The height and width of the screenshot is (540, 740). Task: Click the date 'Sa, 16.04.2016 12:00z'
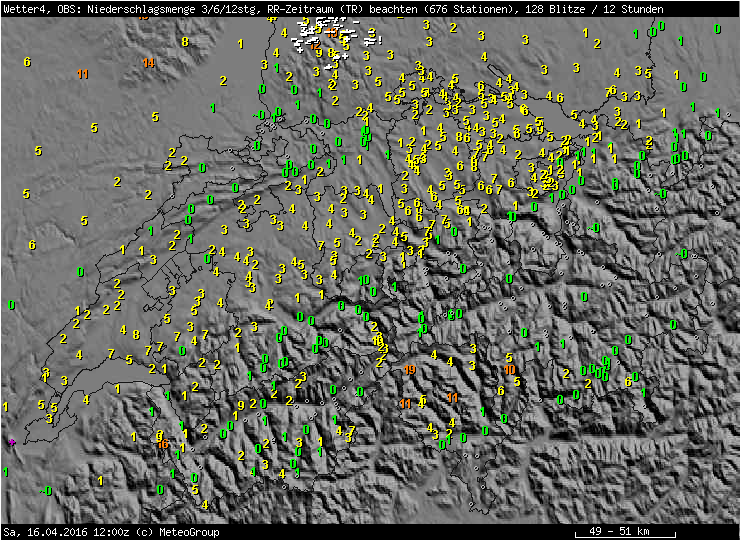coord(67,532)
